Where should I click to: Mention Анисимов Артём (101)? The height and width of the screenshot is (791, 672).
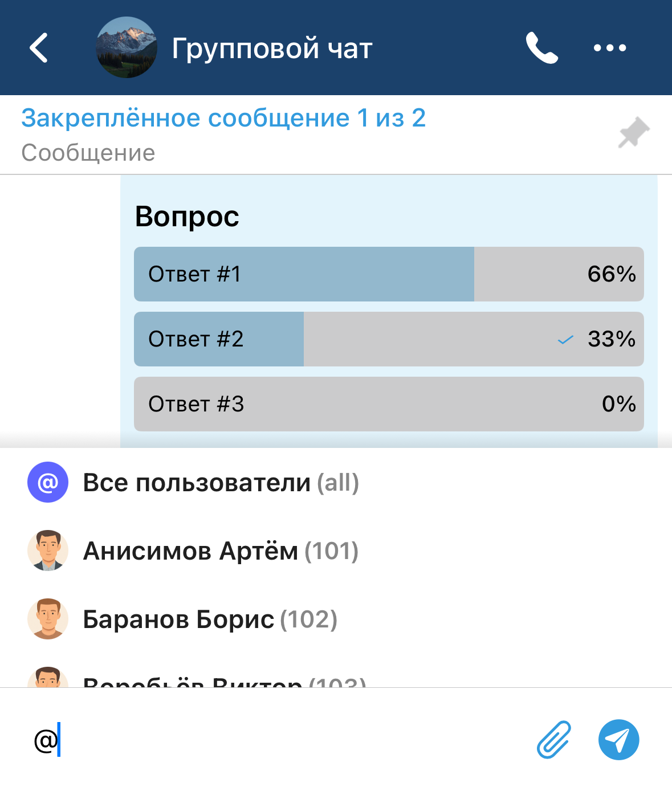point(221,551)
